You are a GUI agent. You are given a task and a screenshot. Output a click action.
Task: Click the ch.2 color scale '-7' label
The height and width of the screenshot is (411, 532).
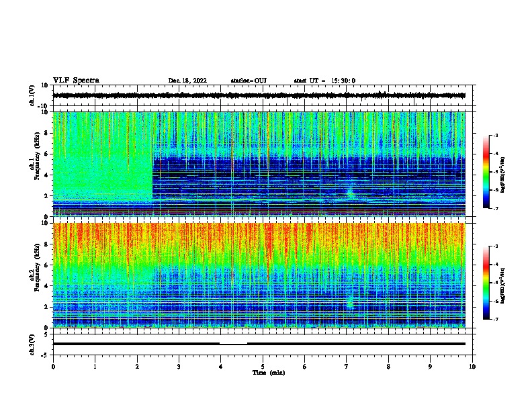(495, 320)
